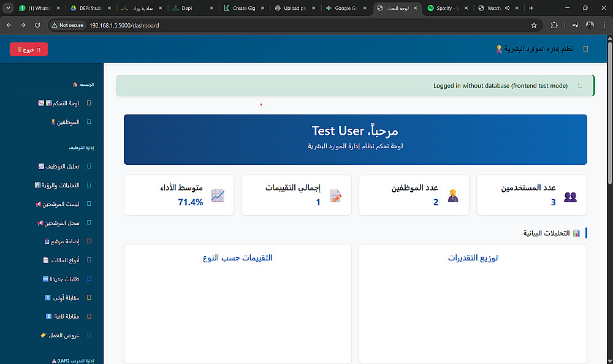Open the browser extensions puzzle icon

coord(554,25)
